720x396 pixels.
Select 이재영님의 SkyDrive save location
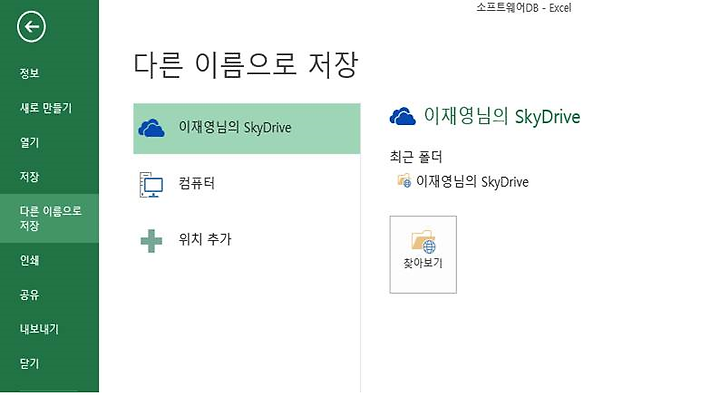247,129
